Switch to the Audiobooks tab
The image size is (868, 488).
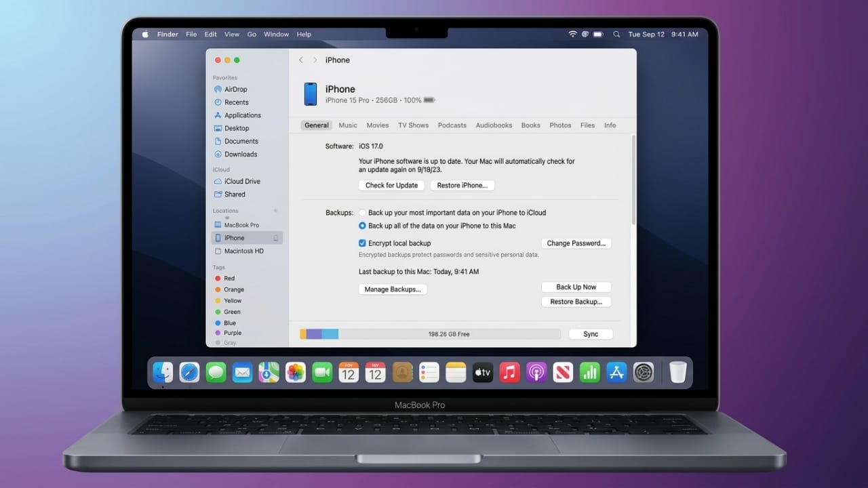[494, 125]
